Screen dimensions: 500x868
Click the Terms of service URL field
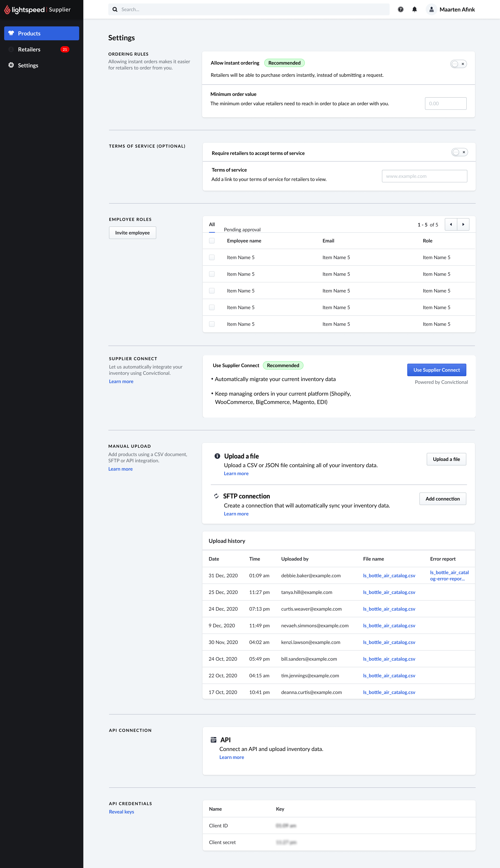(x=424, y=176)
